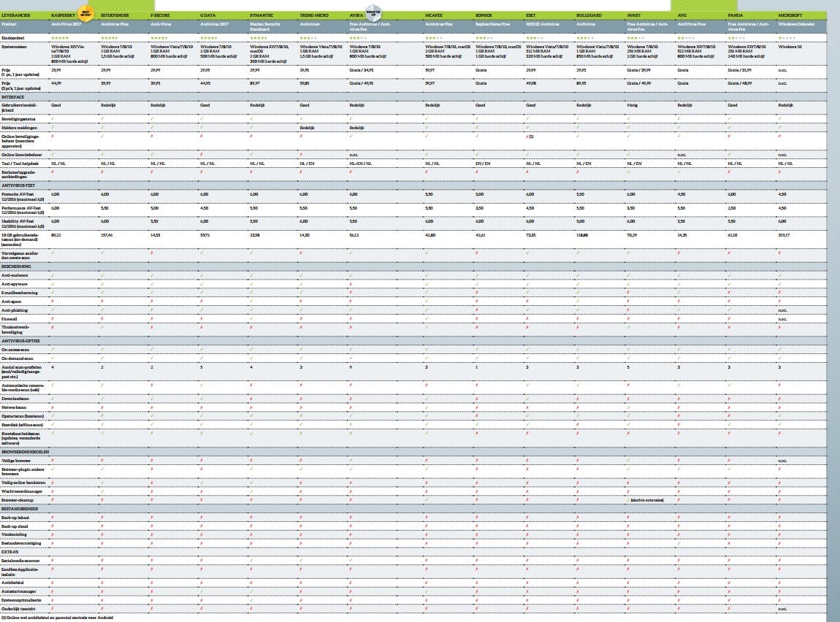The width and height of the screenshot is (840, 622).
Task: Select the Back-up cloud row label
Action: pos(15,526)
